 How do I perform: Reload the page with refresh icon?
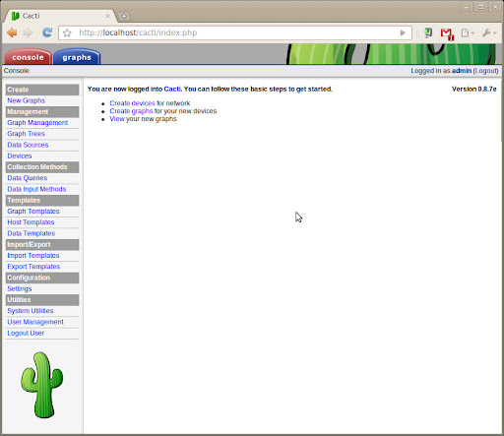47,32
